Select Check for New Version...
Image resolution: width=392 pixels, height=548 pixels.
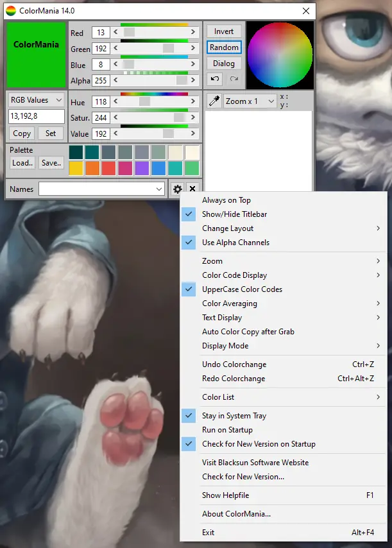(x=284, y=477)
